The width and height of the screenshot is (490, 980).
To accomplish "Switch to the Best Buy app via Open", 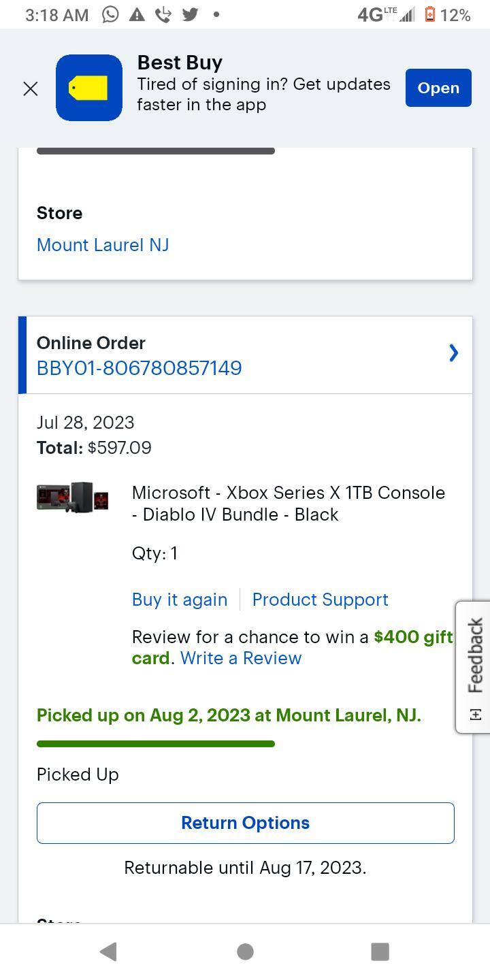I will click(x=438, y=88).
